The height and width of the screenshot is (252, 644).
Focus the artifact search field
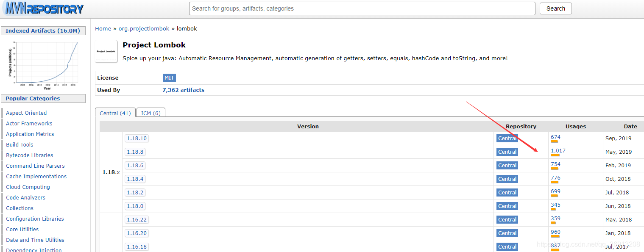pos(362,8)
